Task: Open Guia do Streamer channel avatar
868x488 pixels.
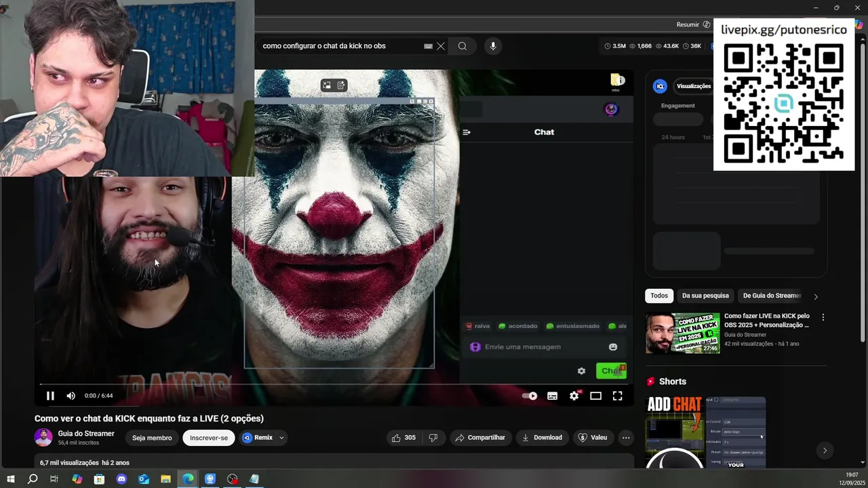Action: (43, 438)
